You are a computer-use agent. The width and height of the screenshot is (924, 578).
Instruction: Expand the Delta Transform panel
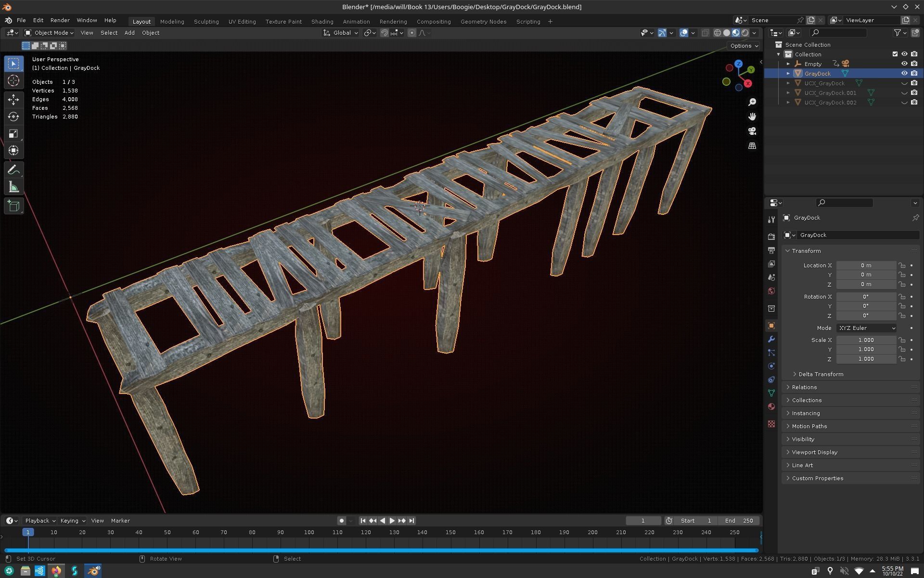tap(820, 374)
